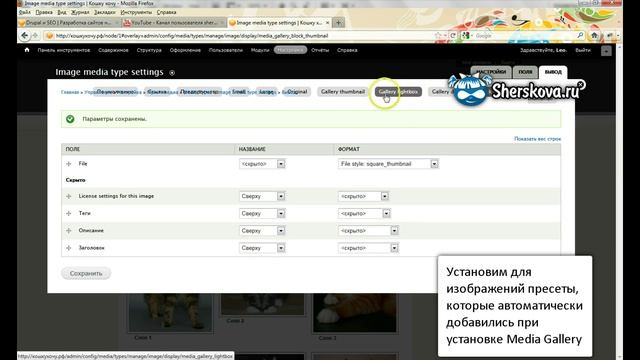Grab the drag handle of the Заголовок row
The image size is (640, 360).
(69, 248)
